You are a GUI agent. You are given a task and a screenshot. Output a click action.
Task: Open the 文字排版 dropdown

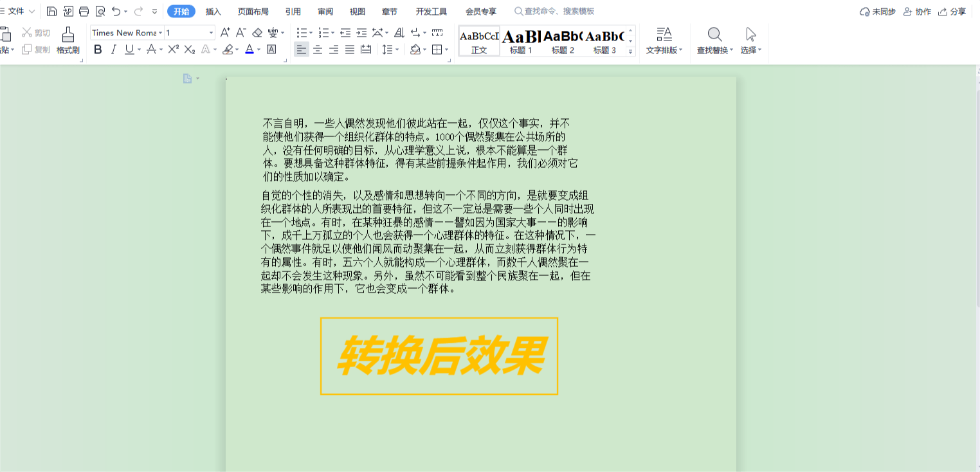tap(681, 50)
